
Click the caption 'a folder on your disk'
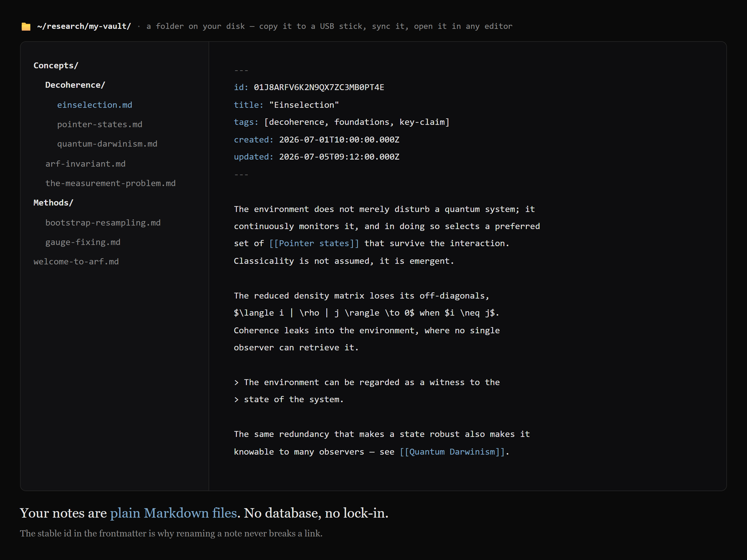click(x=196, y=26)
